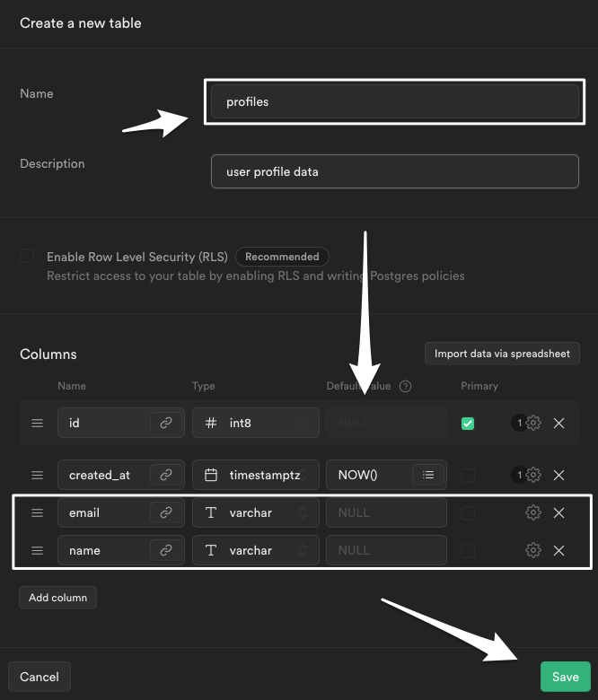Image resolution: width=598 pixels, height=700 pixels.
Task: Click the help icon beside Default Value
Action: click(405, 386)
